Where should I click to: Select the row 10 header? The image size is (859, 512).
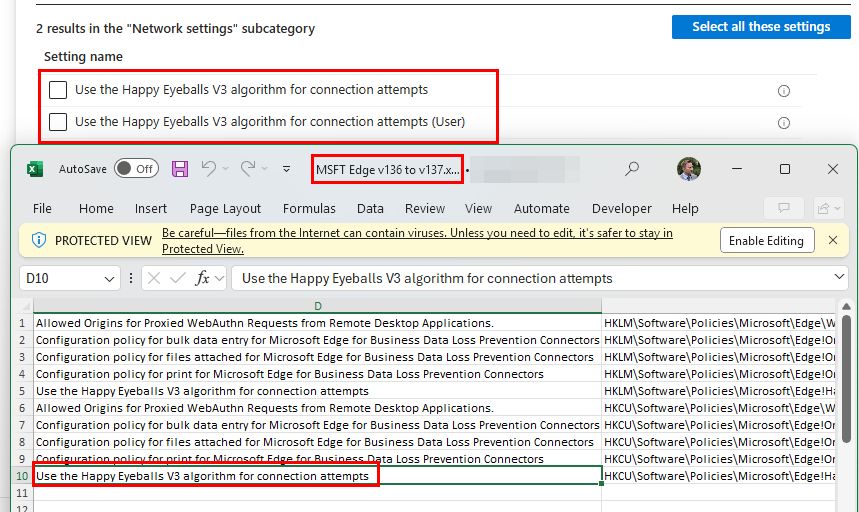coord(22,476)
